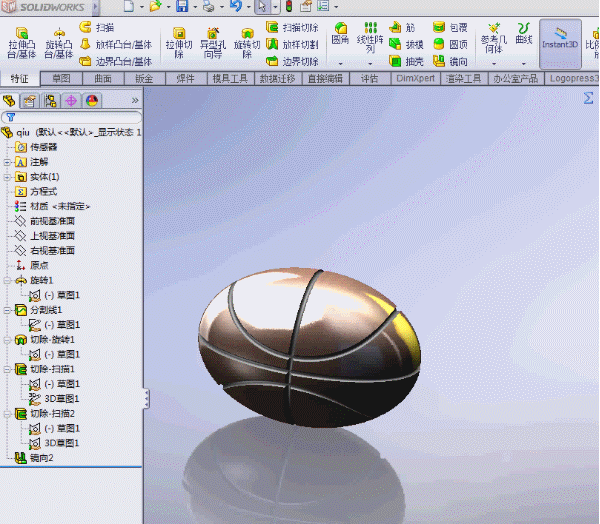Open the Reference Geometry (参考几何体) tool
The width and height of the screenshot is (600, 524).
click(x=494, y=38)
